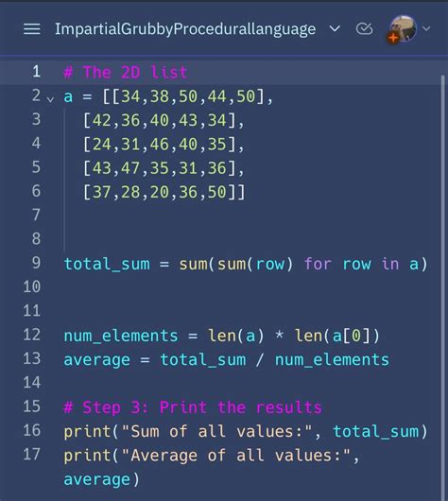The width and height of the screenshot is (448, 501).
Task: Click the editor vertical scrollbar
Action: (x=442, y=287)
